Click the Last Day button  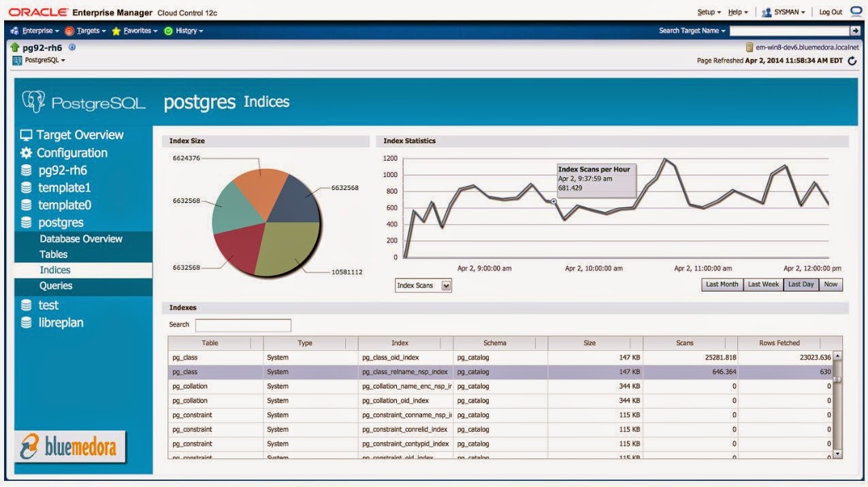tap(801, 285)
